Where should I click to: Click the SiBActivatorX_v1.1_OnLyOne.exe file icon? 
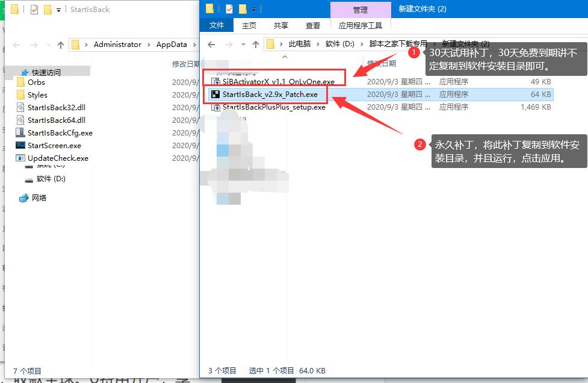tap(215, 81)
